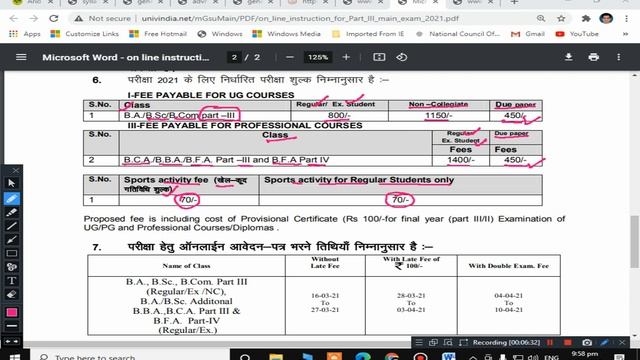Select the arrow drawing tool
This screenshot has width=640, height=360.
[11, 240]
